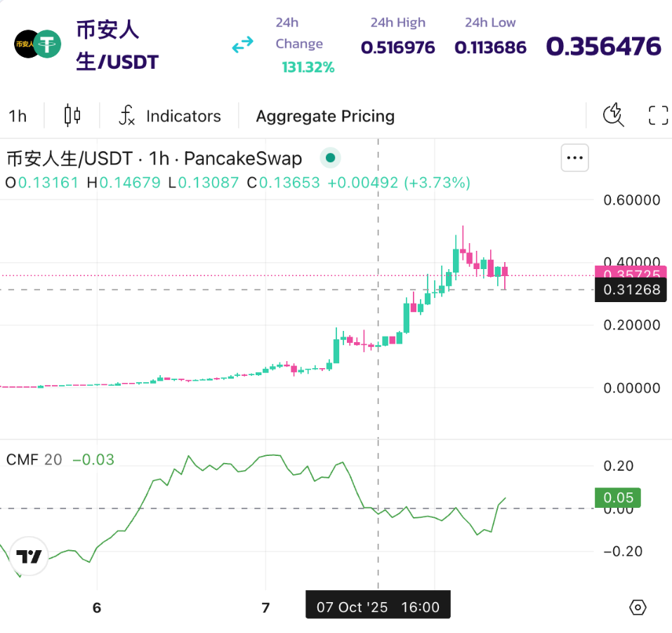The width and height of the screenshot is (672, 633).
Task: Enter fullscreen using the bracket expand icon
Action: 657,115
